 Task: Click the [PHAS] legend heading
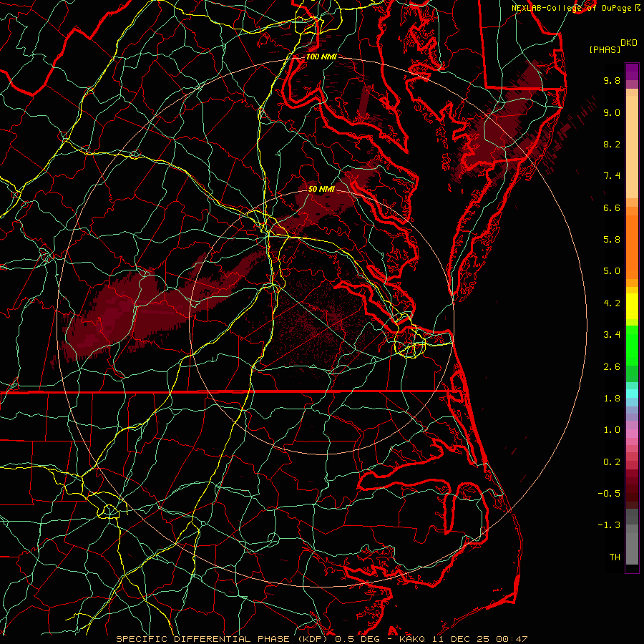click(605, 49)
